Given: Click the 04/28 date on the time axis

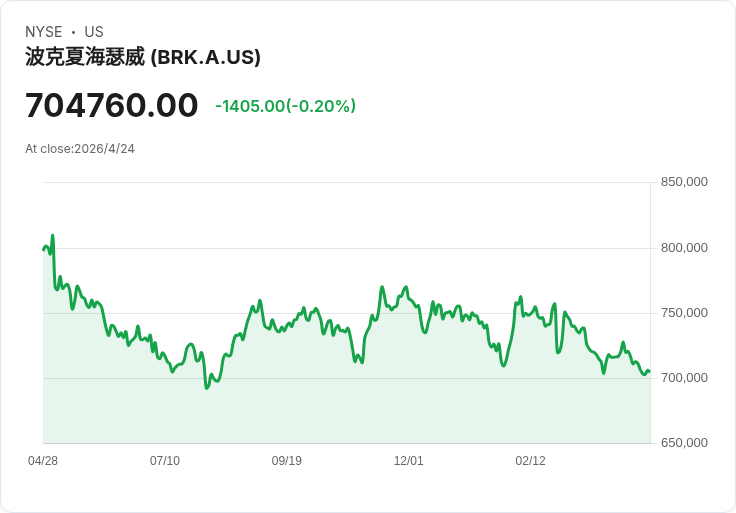Looking at the screenshot, I should pyautogui.click(x=43, y=461).
